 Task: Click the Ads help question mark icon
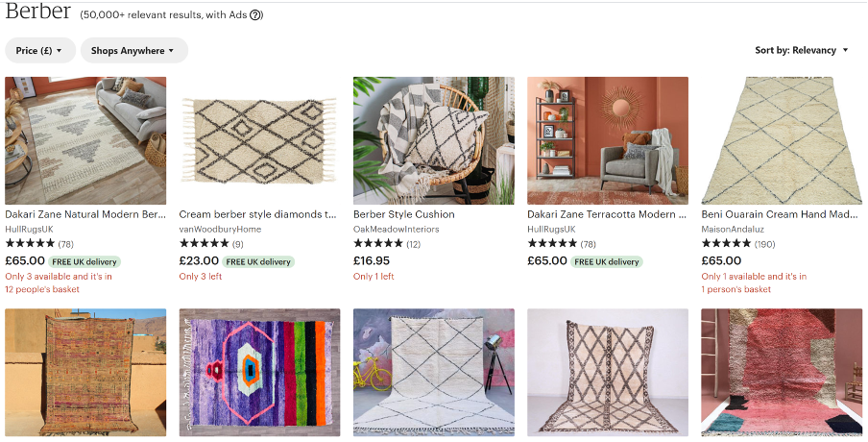pyautogui.click(x=256, y=15)
